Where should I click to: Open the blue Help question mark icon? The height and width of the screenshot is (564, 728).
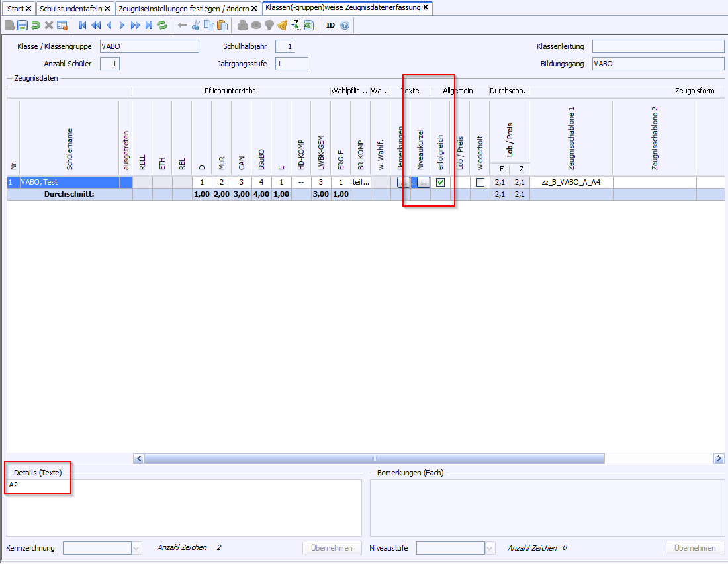pos(344,25)
